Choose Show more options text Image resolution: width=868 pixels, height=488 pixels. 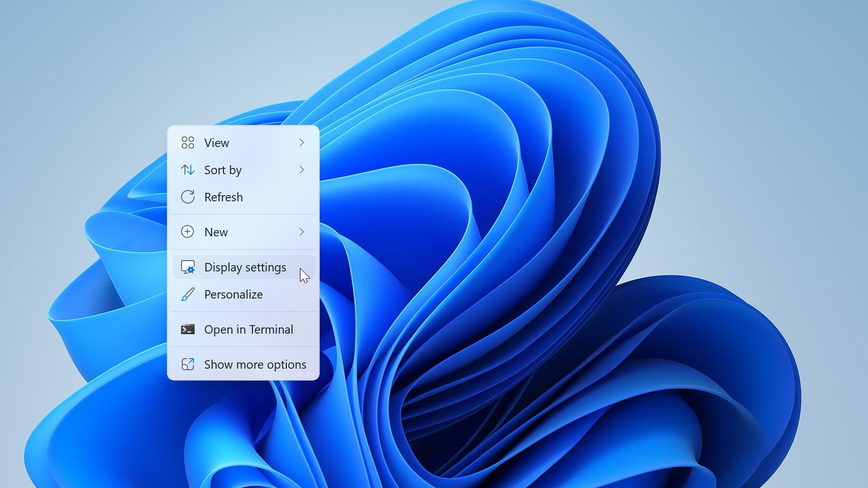click(255, 365)
